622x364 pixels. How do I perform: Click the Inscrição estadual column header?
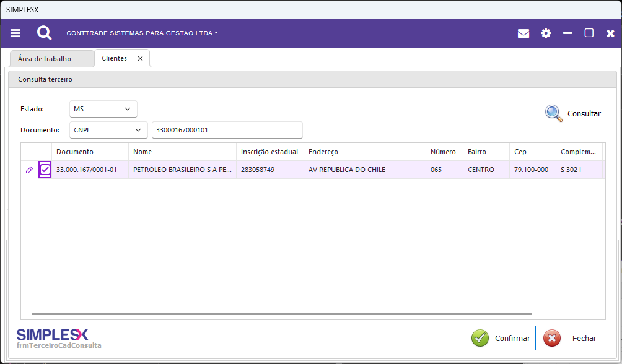pyautogui.click(x=269, y=152)
